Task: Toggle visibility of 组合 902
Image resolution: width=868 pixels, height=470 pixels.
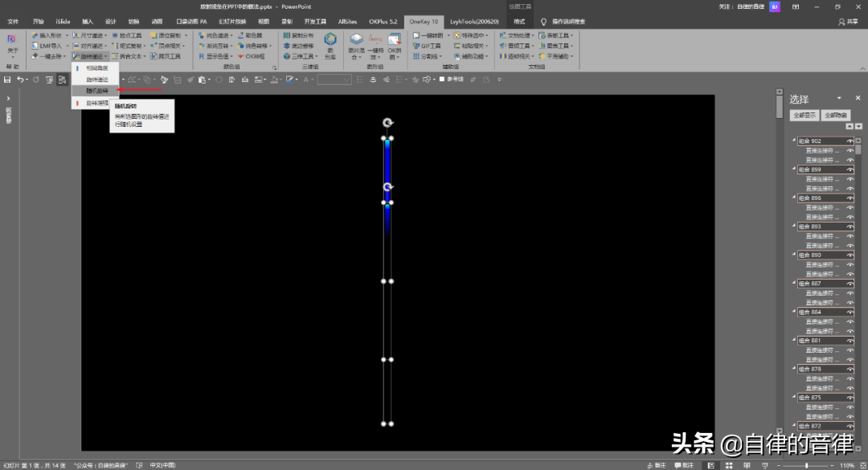Action: 850,141
